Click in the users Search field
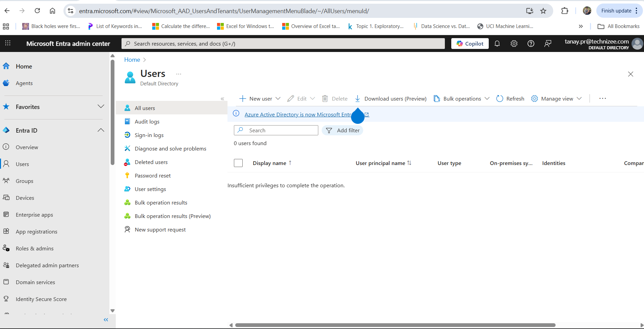 click(x=276, y=130)
